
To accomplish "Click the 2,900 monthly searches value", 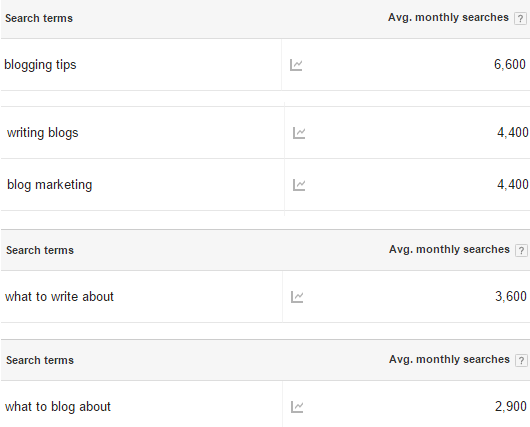I will [x=511, y=406].
